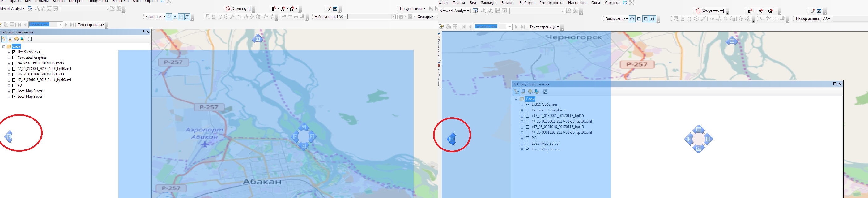The image size is (868, 198).
Task: Click List By Drawing Order in floating panel
Action: pos(516,91)
